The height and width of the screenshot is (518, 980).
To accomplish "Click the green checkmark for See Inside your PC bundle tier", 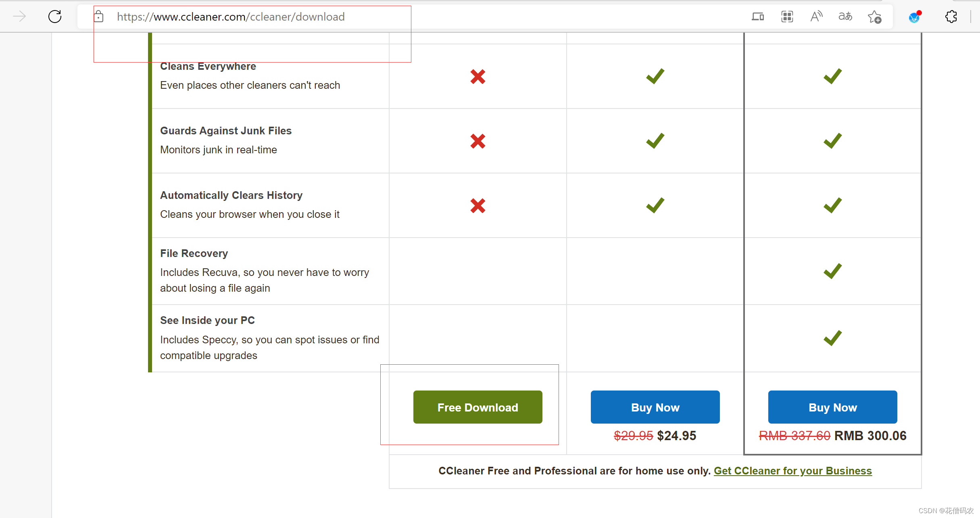I will pyautogui.click(x=832, y=338).
